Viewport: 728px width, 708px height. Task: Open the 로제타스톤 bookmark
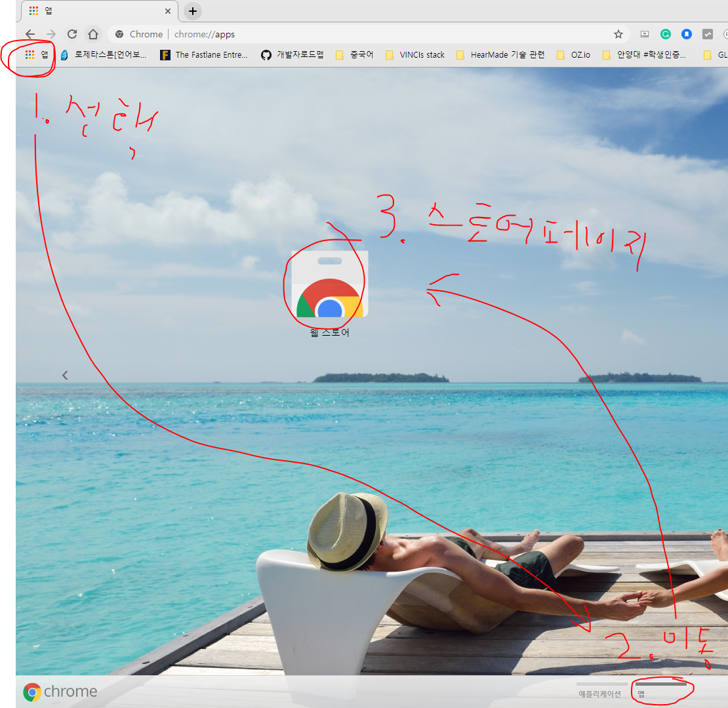pos(103,55)
